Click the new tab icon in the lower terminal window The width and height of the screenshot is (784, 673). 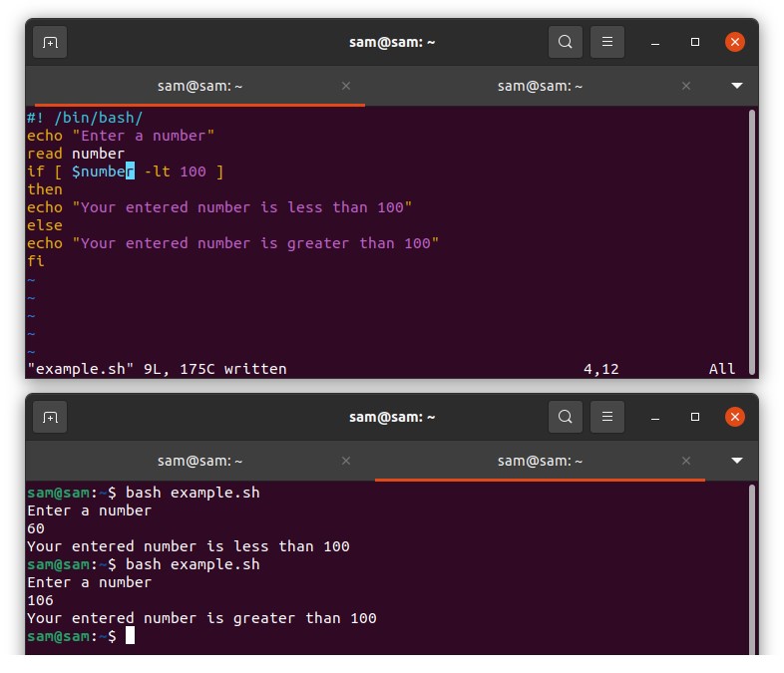tap(50, 417)
